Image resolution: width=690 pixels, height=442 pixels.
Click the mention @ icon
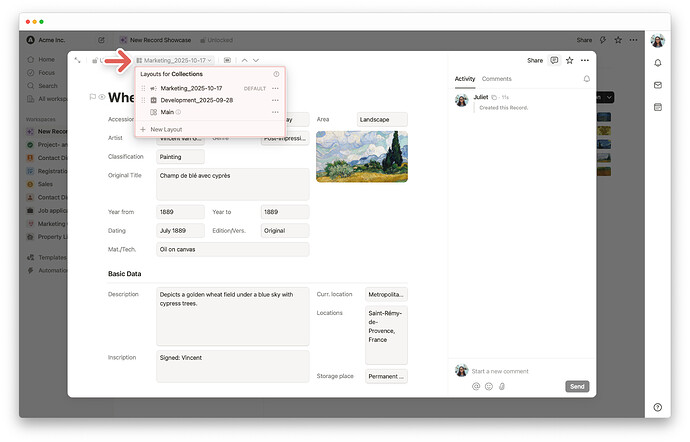coord(476,387)
